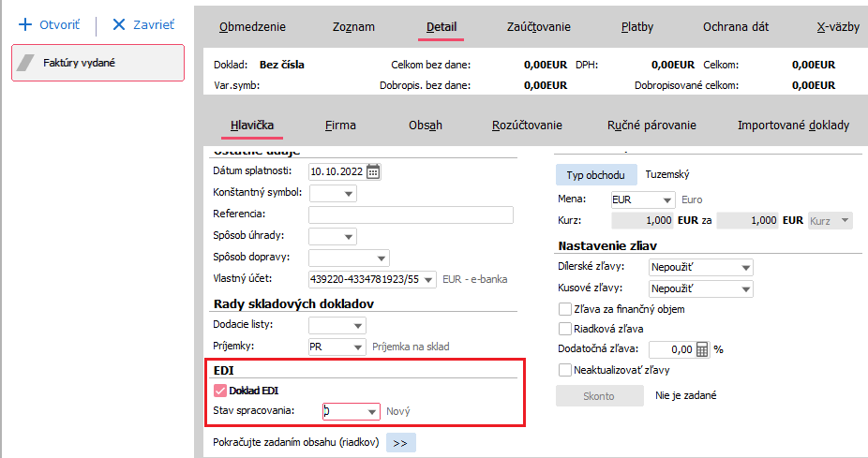The height and width of the screenshot is (458, 868).
Task: Expand Stav spracovania dropdown
Action: [371, 412]
